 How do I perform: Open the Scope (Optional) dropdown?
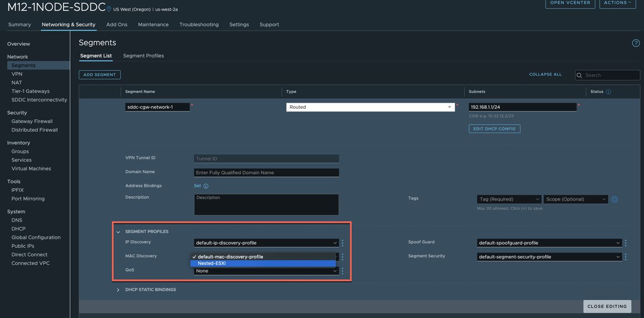point(576,199)
